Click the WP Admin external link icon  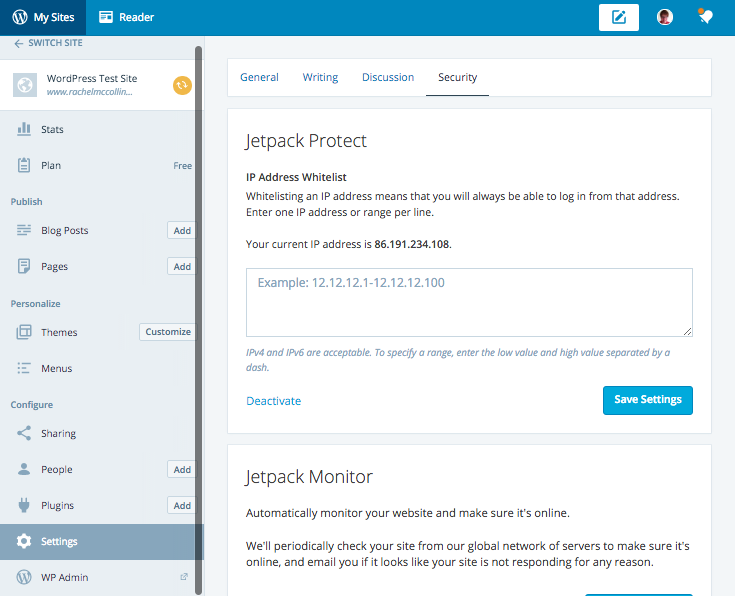tap(184, 577)
